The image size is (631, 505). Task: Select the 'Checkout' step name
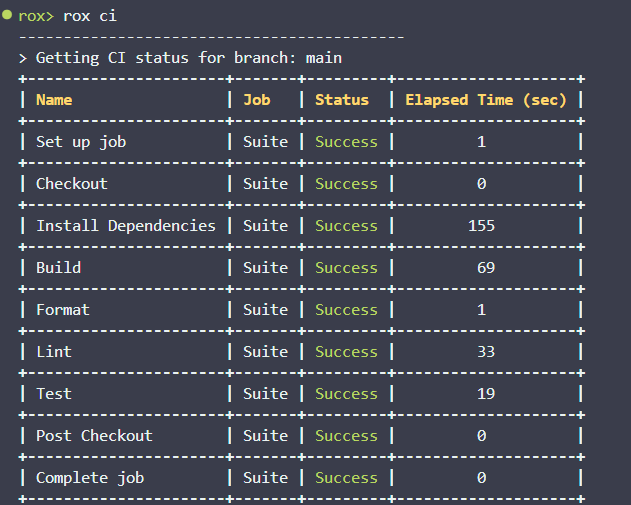coord(72,184)
